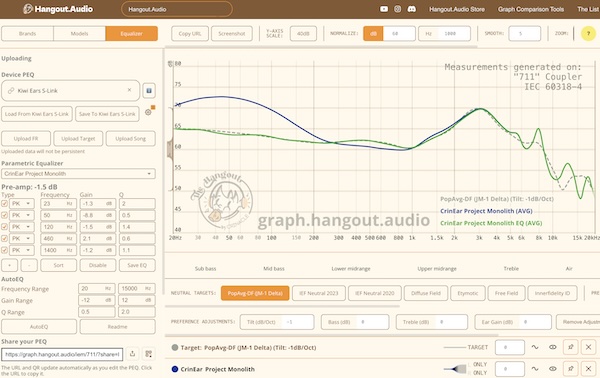Open the Parametric Equalizer CrinEar Project Monolith dropdown
The height and width of the screenshot is (378, 600).
coord(78,174)
